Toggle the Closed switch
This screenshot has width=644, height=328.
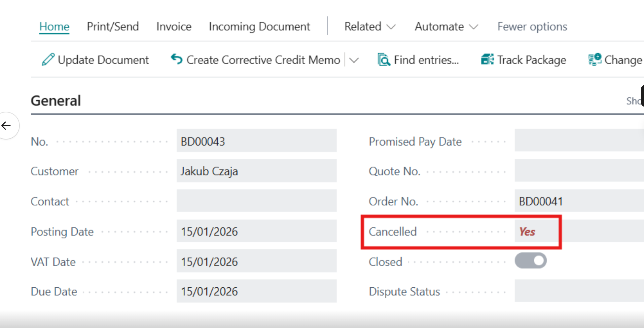click(x=531, y=261)
